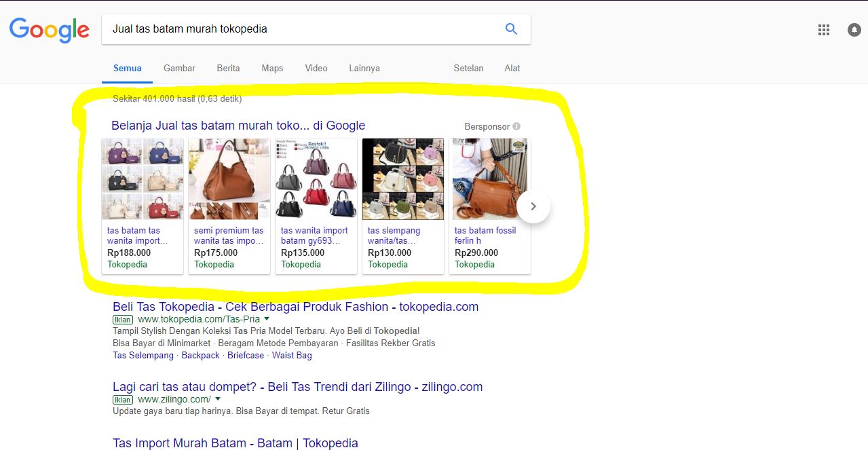
Task: Open the brown semi premium bag thumbnail
Action: pyautogui.click(x=229, y=179)
